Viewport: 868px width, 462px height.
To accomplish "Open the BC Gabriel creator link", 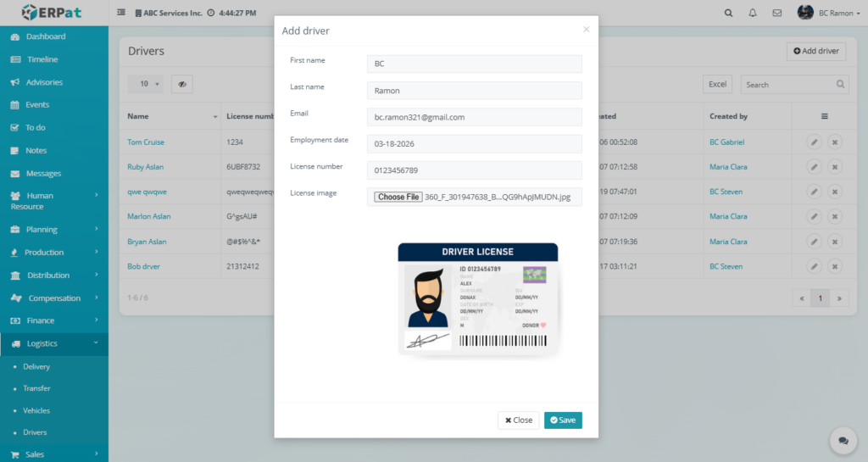I will (726, 142).
